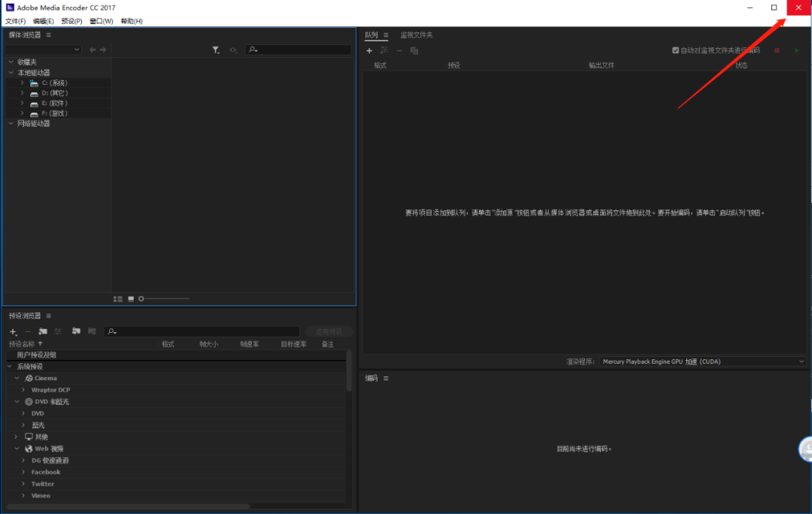Select the 队列 tab
The image size is (812, 514).
tap(371, 35)
